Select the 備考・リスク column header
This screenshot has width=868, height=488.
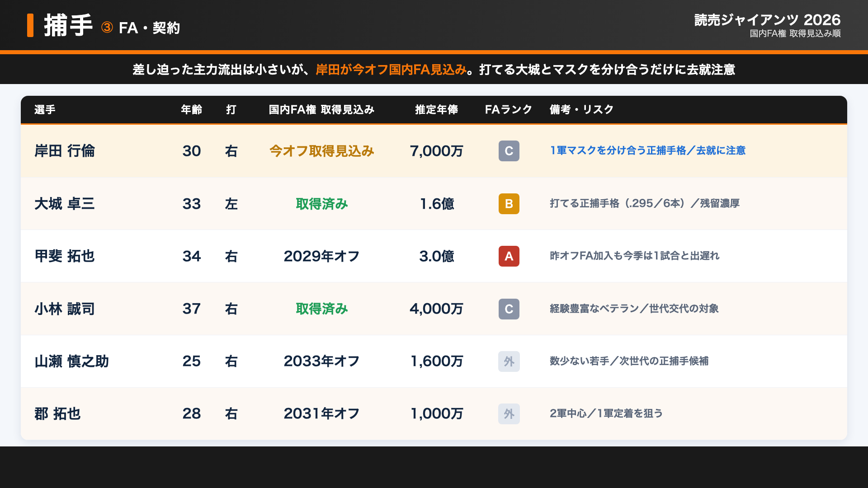tap(581, 109)
